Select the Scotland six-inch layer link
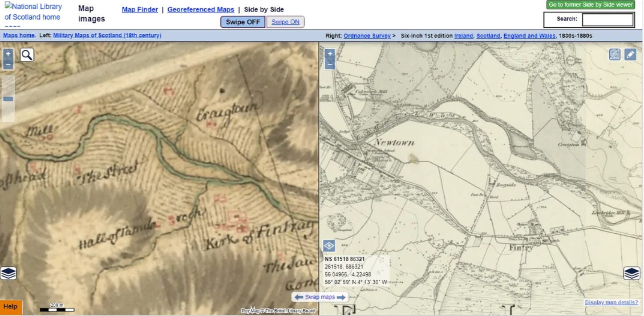 [488, 36]
